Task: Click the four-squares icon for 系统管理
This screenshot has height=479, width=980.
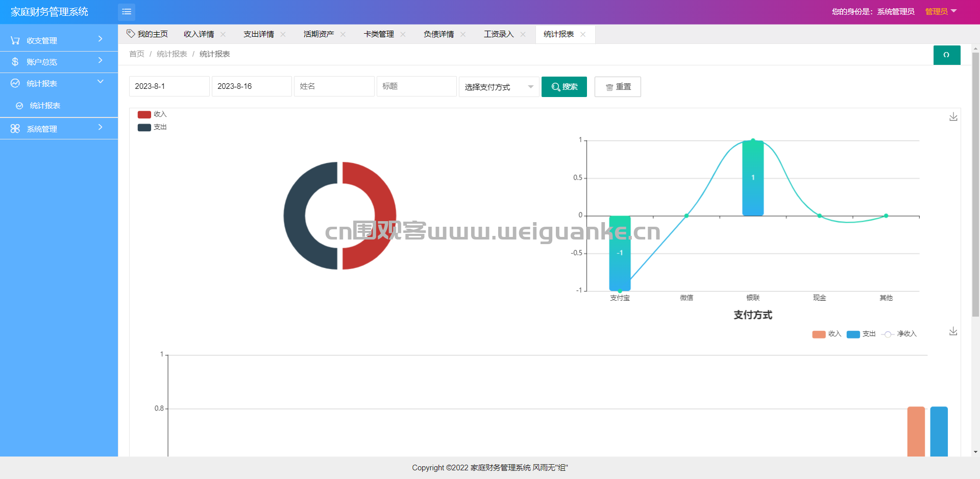Action: [x=15, y=129]
